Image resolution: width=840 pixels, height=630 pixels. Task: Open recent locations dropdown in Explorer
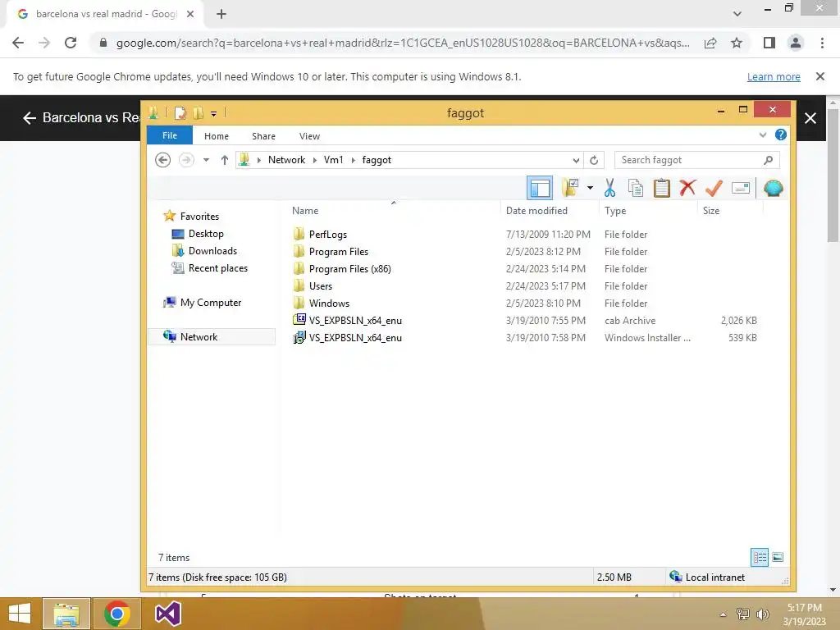click(206, 160)
